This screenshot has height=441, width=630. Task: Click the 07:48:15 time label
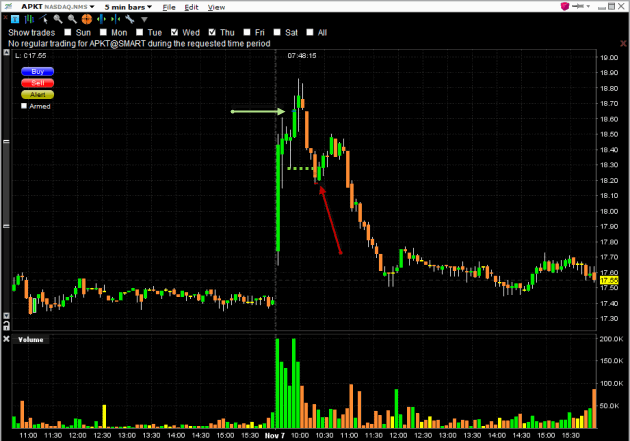(x=302, y=56)
